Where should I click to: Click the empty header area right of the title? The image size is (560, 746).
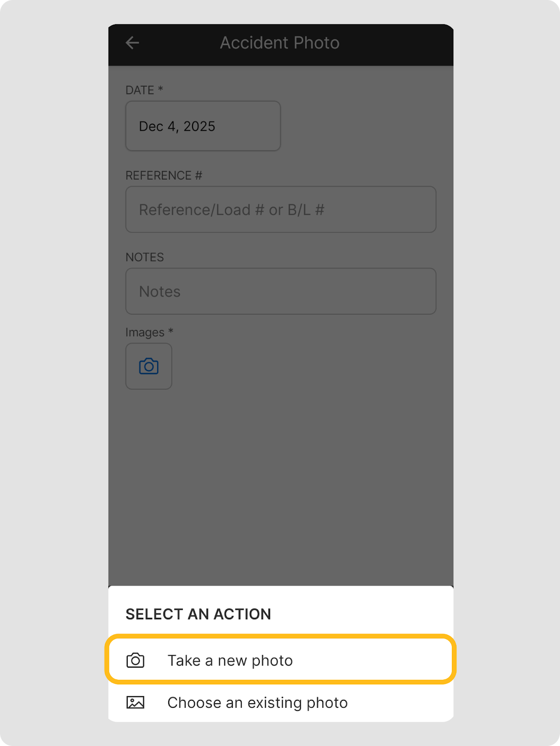click(x=401, y=43)
